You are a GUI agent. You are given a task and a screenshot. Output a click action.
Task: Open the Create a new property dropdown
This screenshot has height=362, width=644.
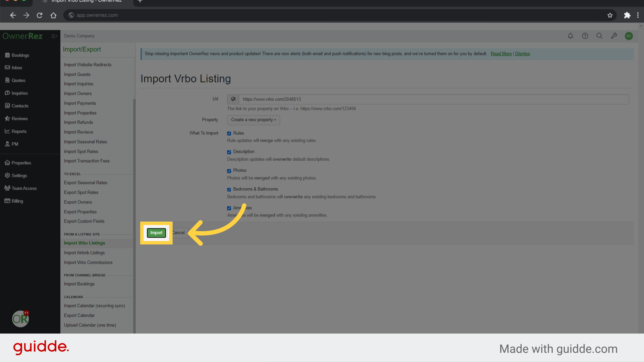point(253,120)
